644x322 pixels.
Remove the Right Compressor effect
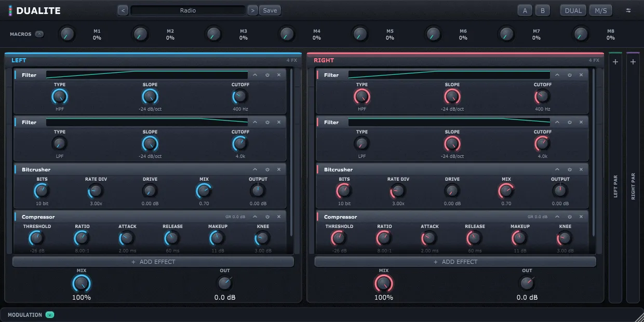coord(581,217)
